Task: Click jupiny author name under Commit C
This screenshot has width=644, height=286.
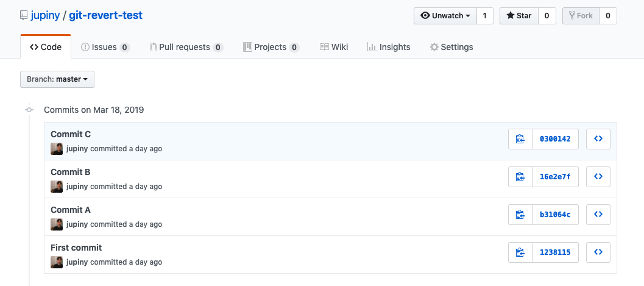Action: [77, 149]
